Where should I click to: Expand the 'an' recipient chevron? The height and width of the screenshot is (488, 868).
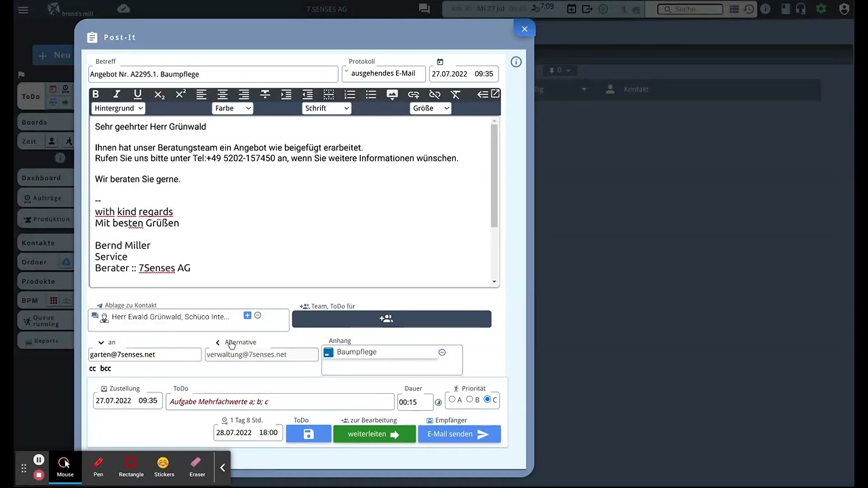(x=101, y=342)
